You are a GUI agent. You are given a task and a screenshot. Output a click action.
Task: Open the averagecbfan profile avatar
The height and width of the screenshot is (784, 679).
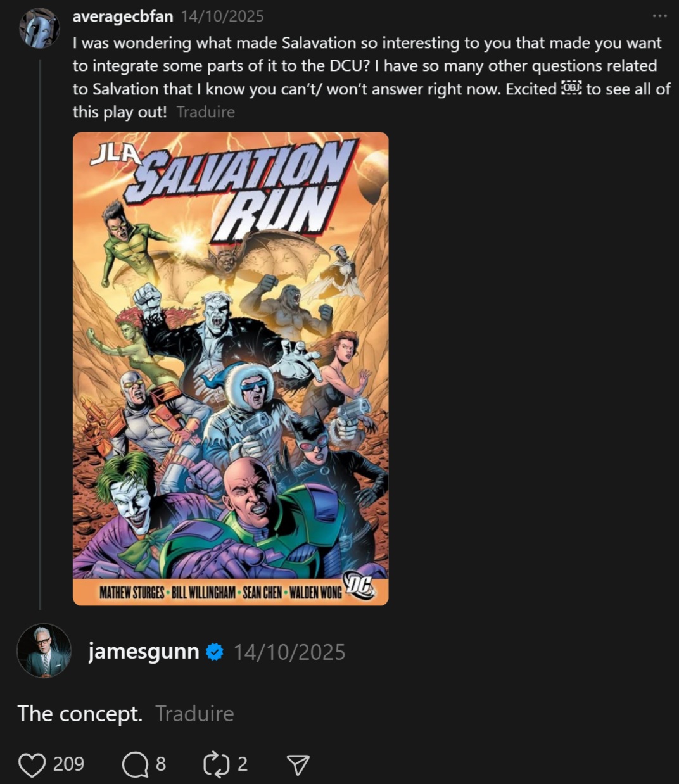(x=39, y=28)
